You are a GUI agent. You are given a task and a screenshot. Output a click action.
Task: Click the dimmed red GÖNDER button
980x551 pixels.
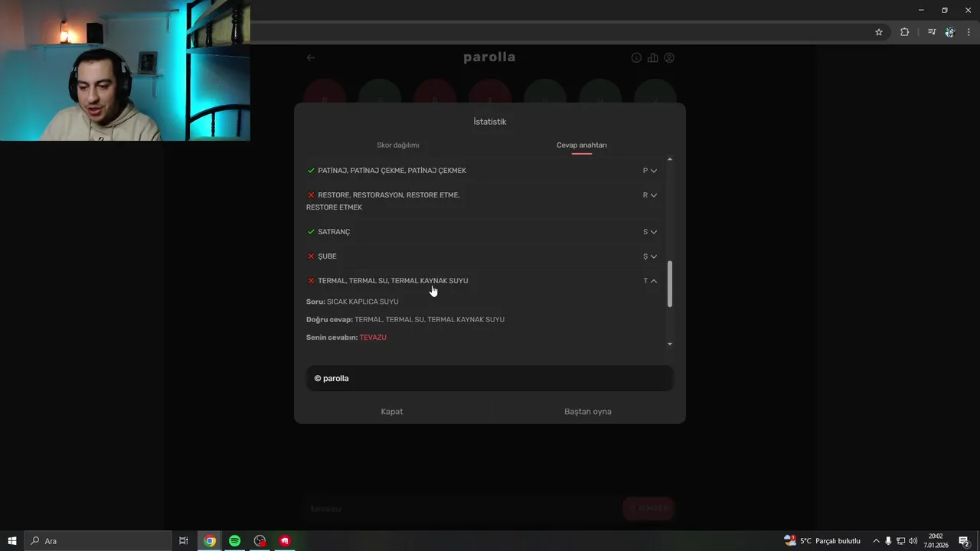pyautogui.click(x=648, y=508)
